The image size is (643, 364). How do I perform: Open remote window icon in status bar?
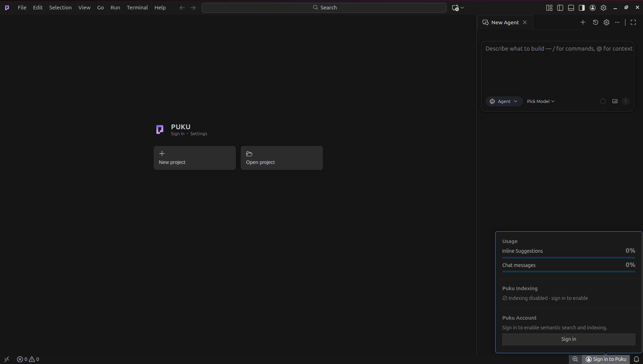7,359
